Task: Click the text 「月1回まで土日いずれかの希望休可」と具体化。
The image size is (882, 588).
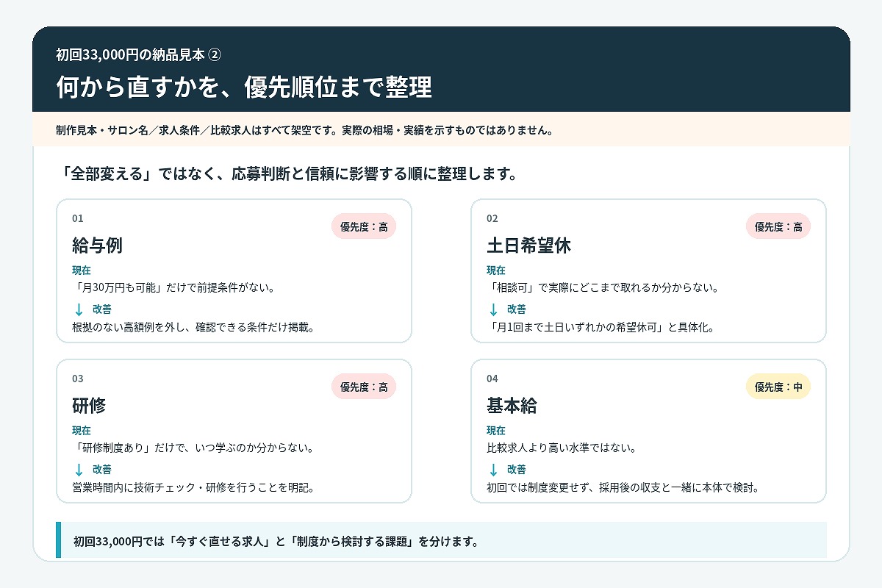Action: [x=600, y=327]
